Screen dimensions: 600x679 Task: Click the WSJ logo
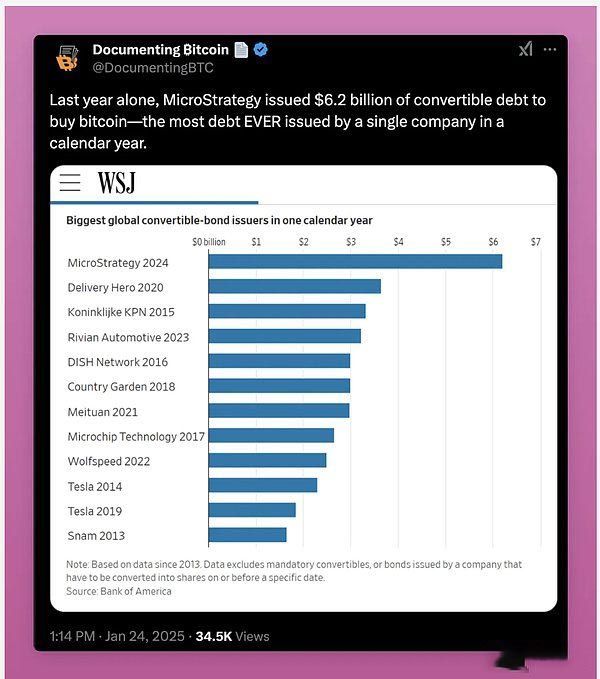(x=116, y=183)
